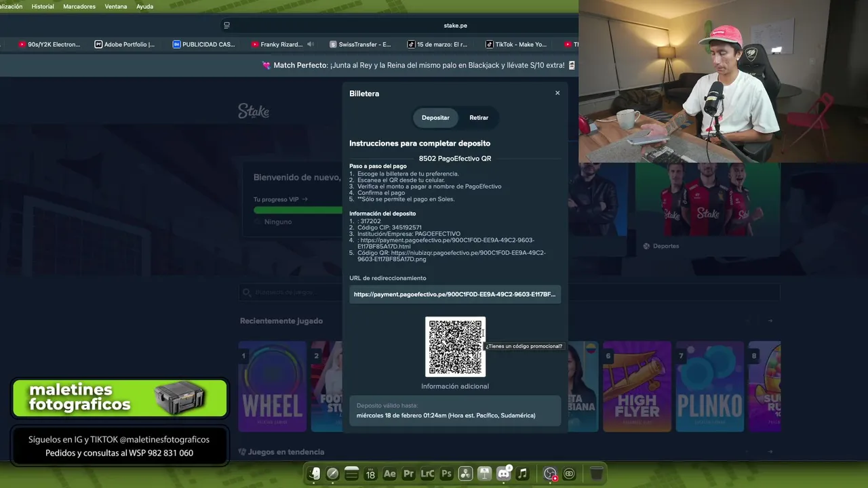Viewport: 868px width, 488px height.
Task: Mute audio on the Franky Rizard tab
Action: point(311,44)
